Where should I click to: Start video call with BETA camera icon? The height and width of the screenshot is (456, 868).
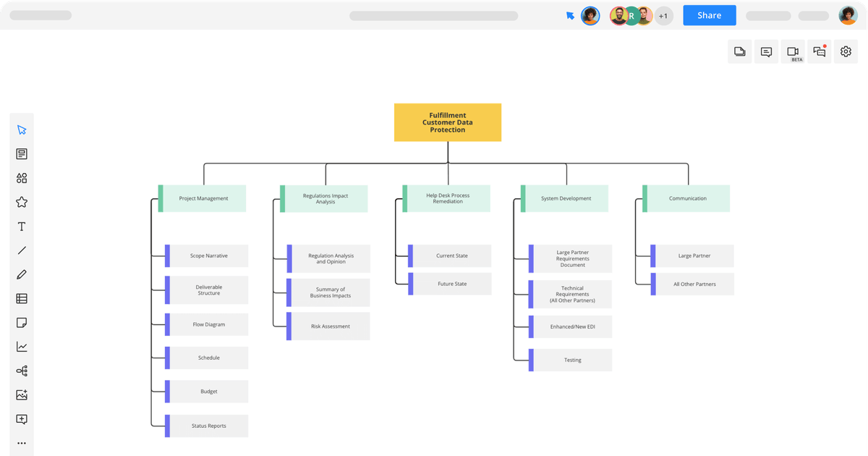click(x=793, y=51)
